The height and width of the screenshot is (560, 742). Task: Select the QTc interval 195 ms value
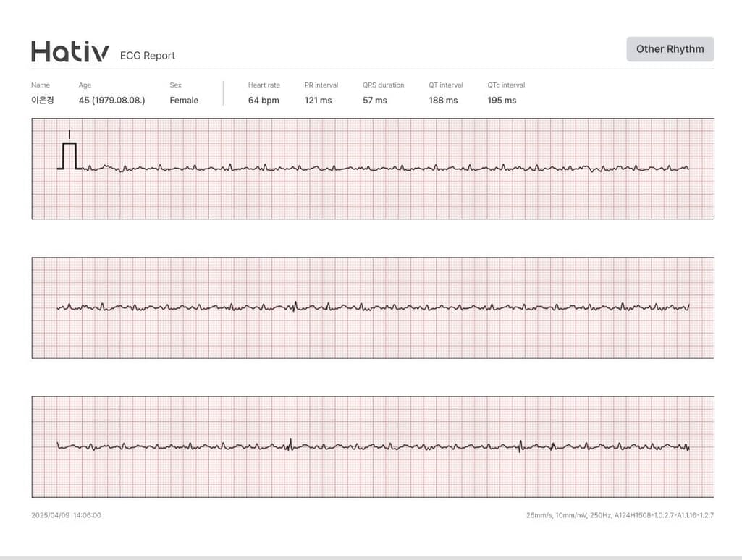coord(502,101)
